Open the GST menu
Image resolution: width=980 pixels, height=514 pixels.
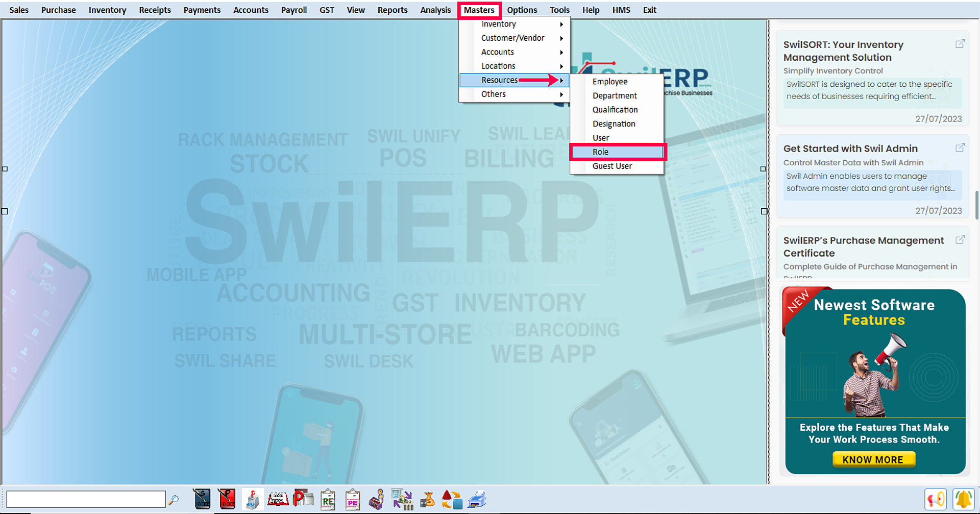327,10
